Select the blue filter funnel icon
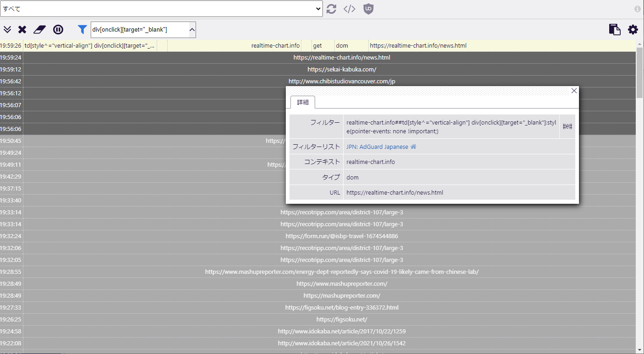Screen dimensions: 644x354 coord(82,29)
